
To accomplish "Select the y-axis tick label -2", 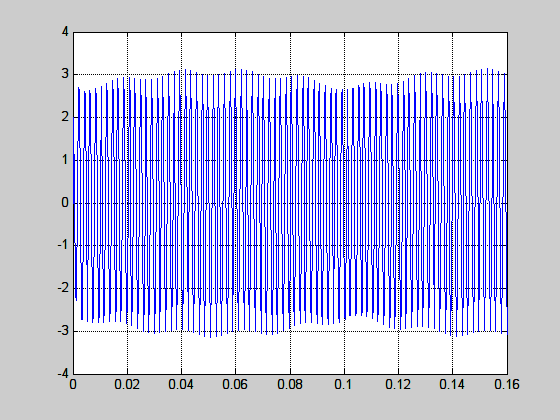I will coord(63,288).
